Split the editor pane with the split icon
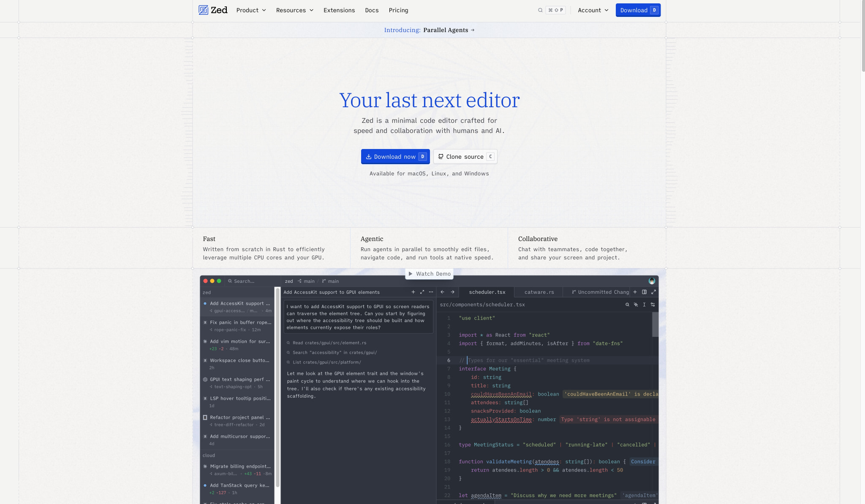The width and height of the screenshot is (865, 504). [644, 292]
